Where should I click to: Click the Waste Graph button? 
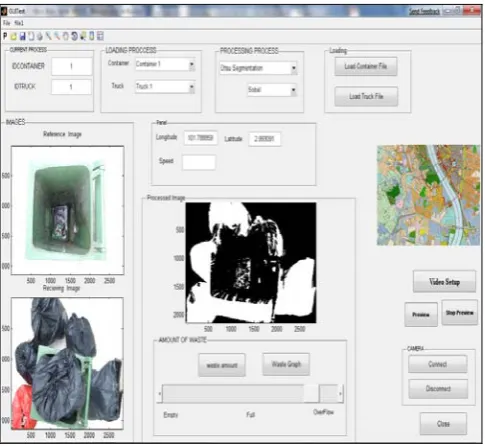tap(286, 364)
